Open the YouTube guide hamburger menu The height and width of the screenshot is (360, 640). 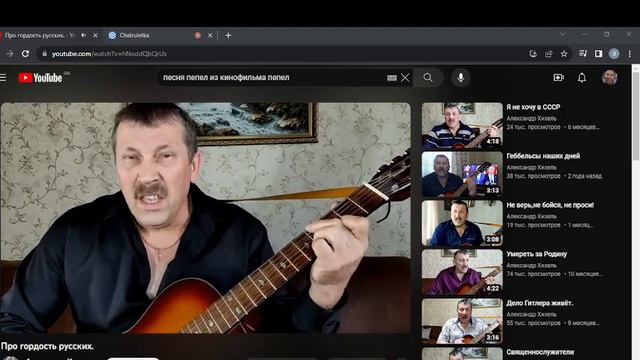pyautogui.click(x=3, y=78)
